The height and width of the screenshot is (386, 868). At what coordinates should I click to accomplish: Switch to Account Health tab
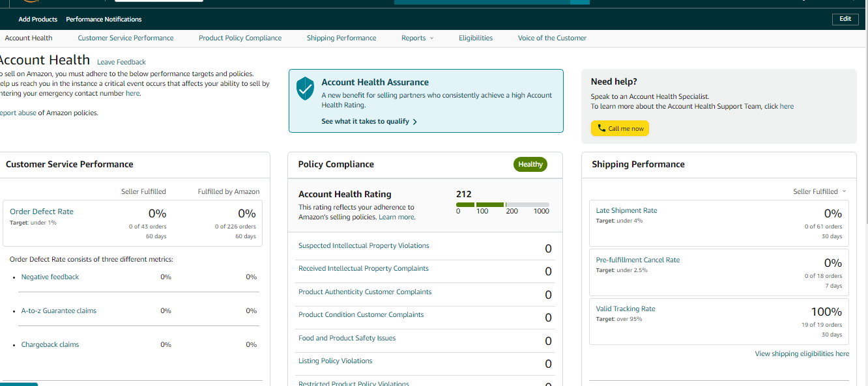click(29, 38)
